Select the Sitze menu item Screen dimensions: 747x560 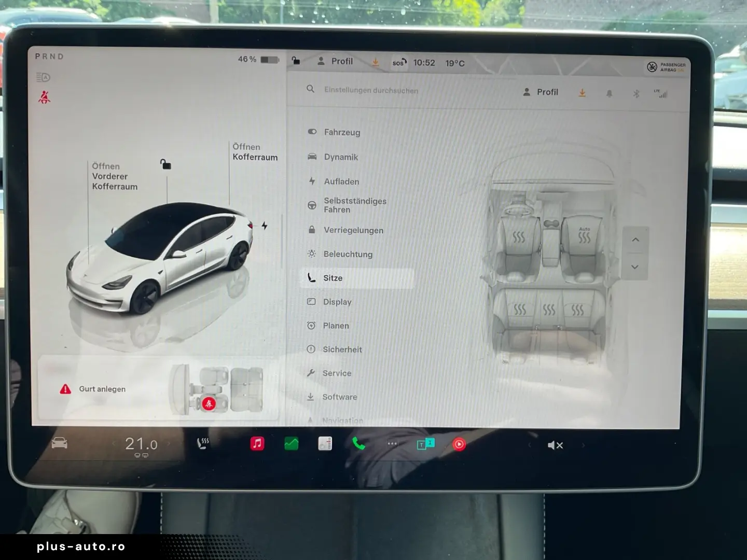click(358, 278)
